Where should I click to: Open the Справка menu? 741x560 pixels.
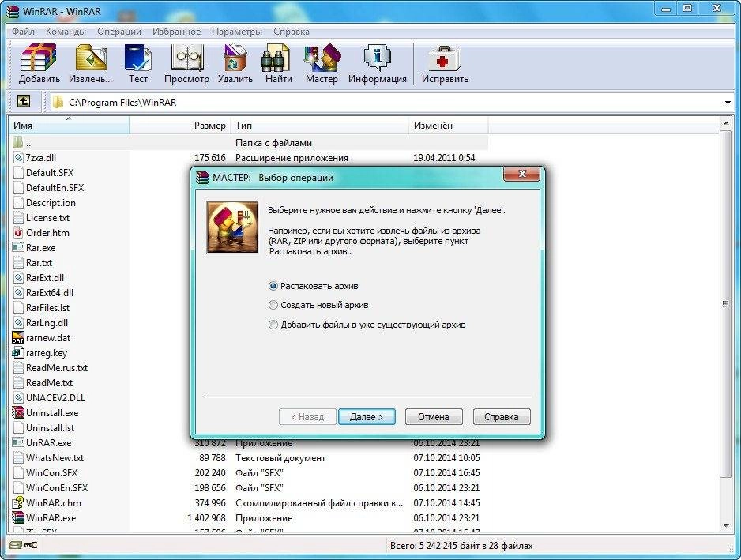(291, 31)
